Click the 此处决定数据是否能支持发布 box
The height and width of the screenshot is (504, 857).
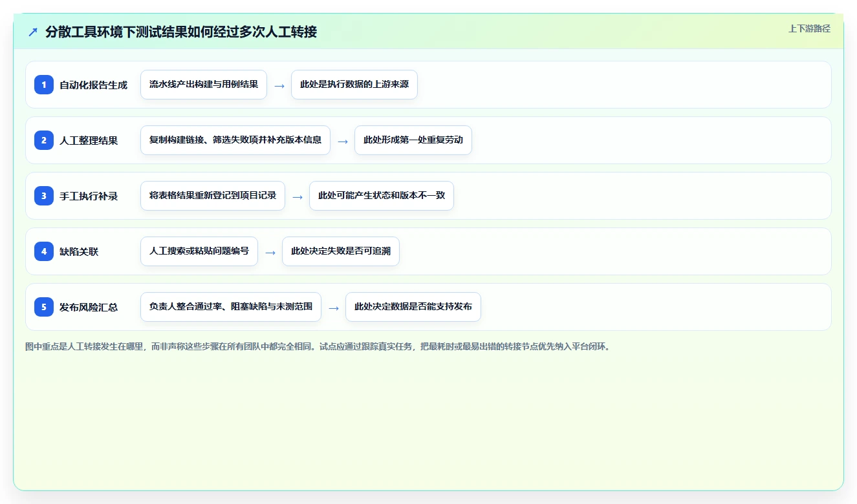point(413,307)
